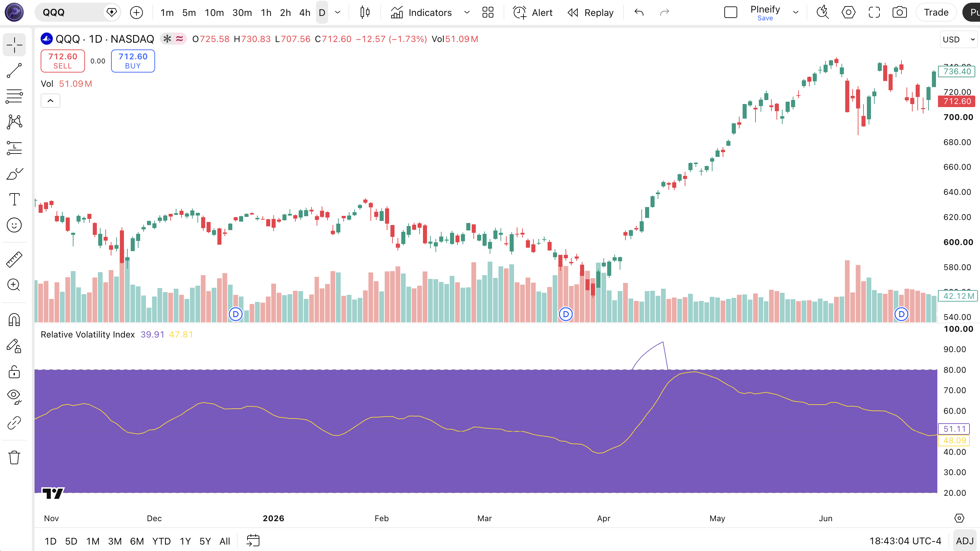
Task: Open quick search lightning icon
Action: coord(823,13)
